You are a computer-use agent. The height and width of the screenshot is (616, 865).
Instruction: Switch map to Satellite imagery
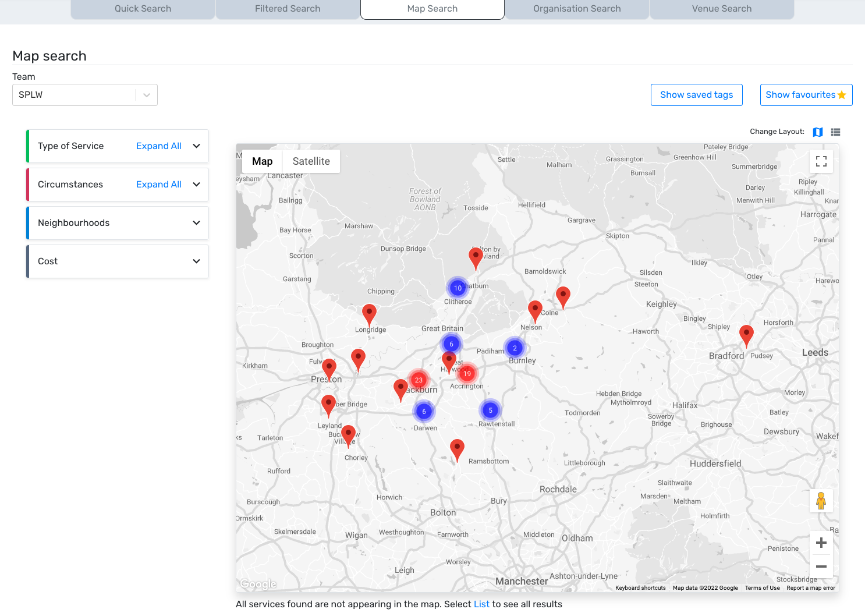(x=311, y=161)
